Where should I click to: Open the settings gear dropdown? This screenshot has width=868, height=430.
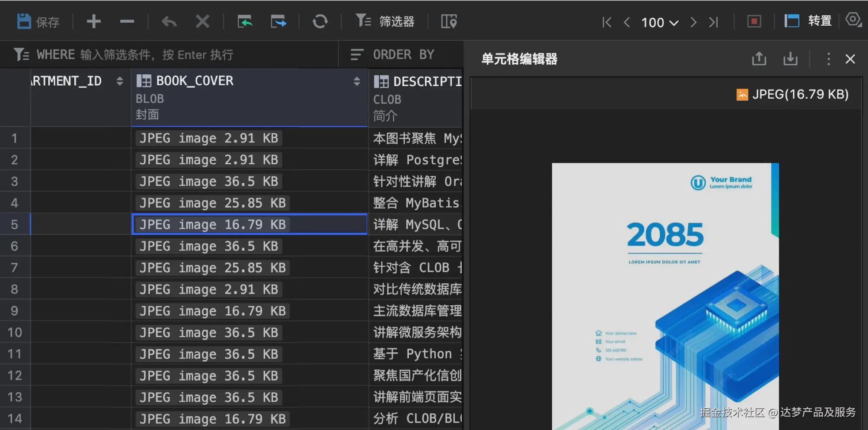(853, 20)
